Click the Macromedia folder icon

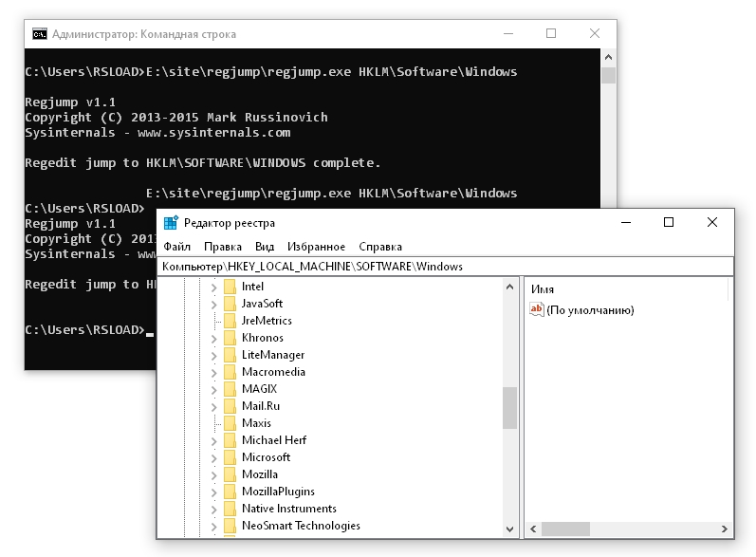230,372
